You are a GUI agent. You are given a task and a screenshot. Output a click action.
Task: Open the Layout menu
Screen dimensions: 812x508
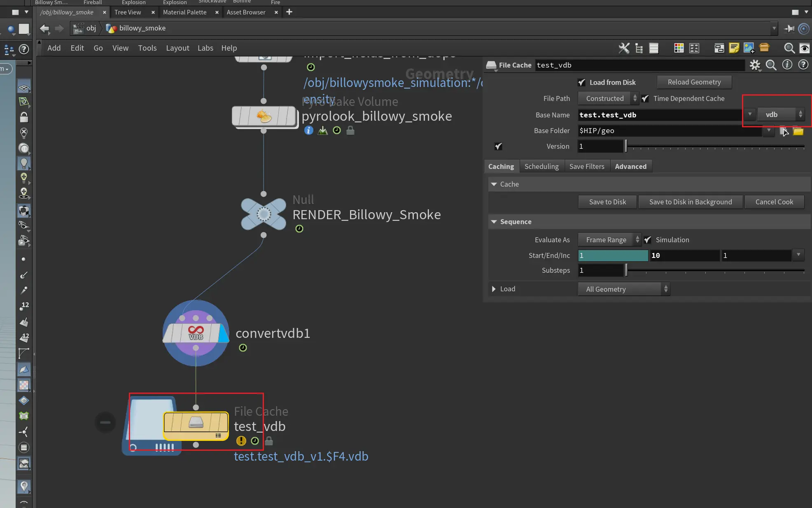[x=177, y=48]
